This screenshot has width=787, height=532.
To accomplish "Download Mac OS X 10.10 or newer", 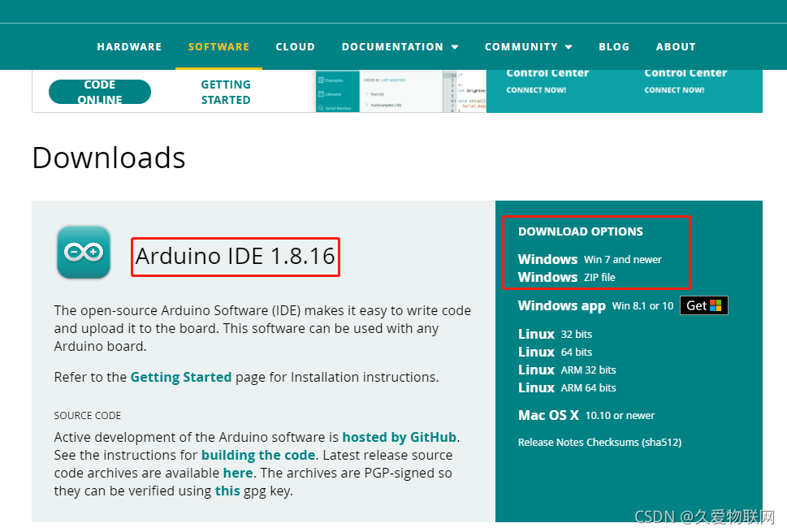I will (586, 416).
